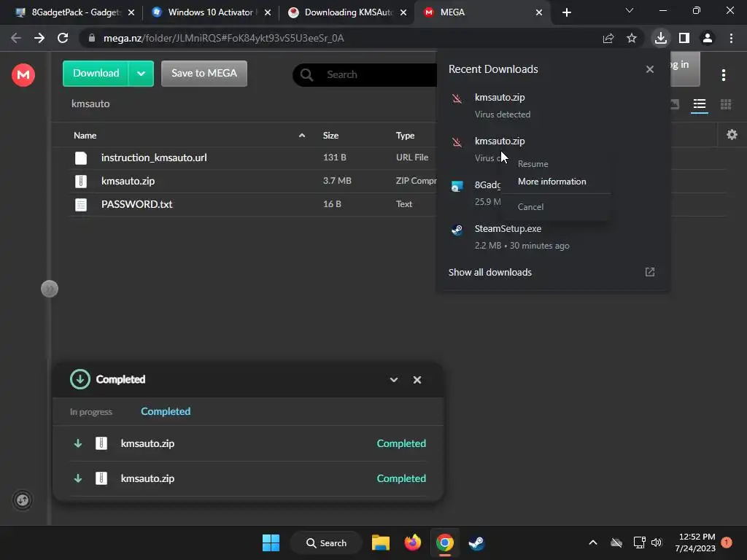Select More information menu entry
The width and height of the screenshot is (747, 560).
tap(551, 182)
